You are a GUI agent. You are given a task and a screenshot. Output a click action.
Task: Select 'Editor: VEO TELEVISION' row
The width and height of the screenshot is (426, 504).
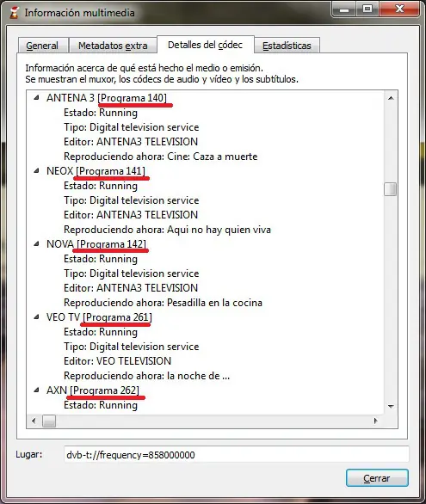(117, 361)
